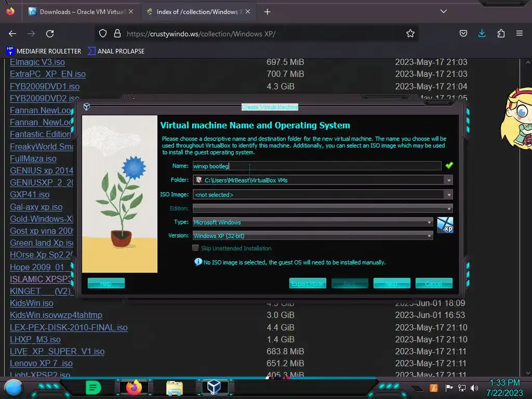Viewport: 532px width, 399px height.
Task: Click the page vertical scrollbar up arrow
Action: click(x=528, y=62)
